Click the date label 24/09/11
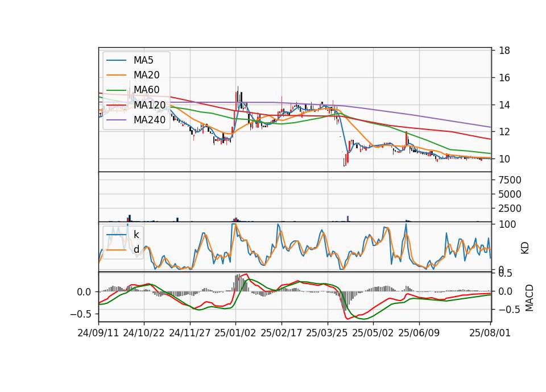Screen dimensions: 546x392 98,333
